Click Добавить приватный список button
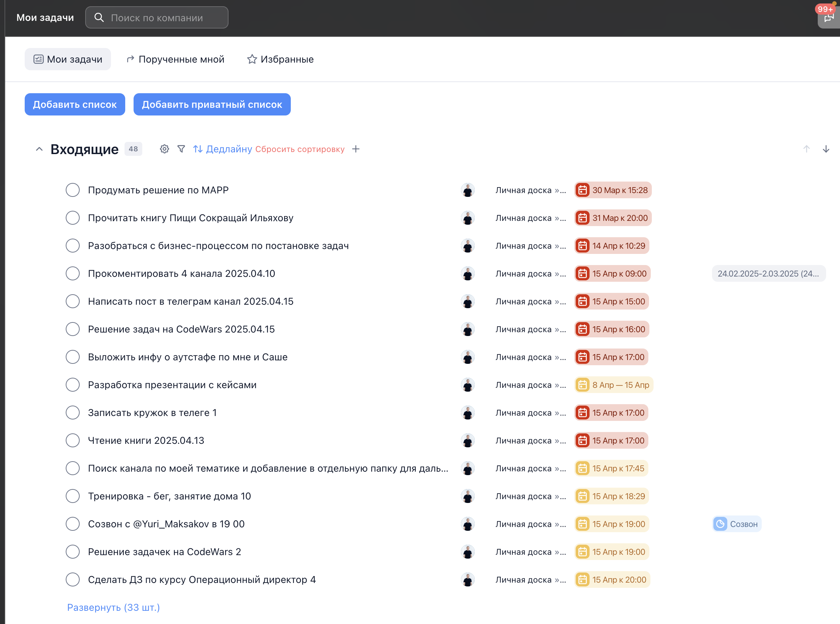Screen dimensions: 840x624 pyautogui.click(x=212, y=104)
